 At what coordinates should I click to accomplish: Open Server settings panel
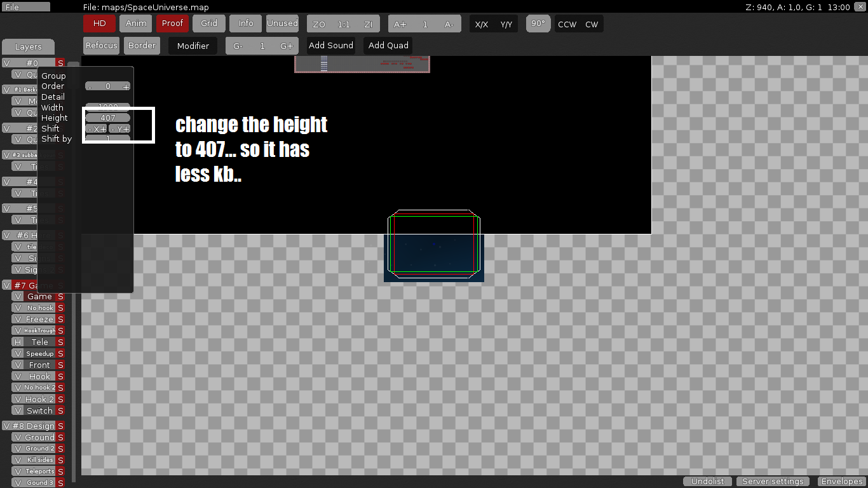(773, 482)
